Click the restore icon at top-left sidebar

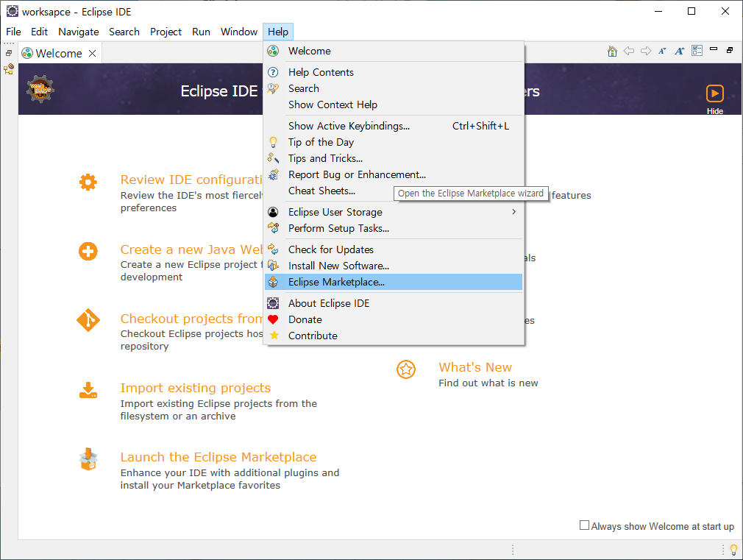[x=9, y=53]
